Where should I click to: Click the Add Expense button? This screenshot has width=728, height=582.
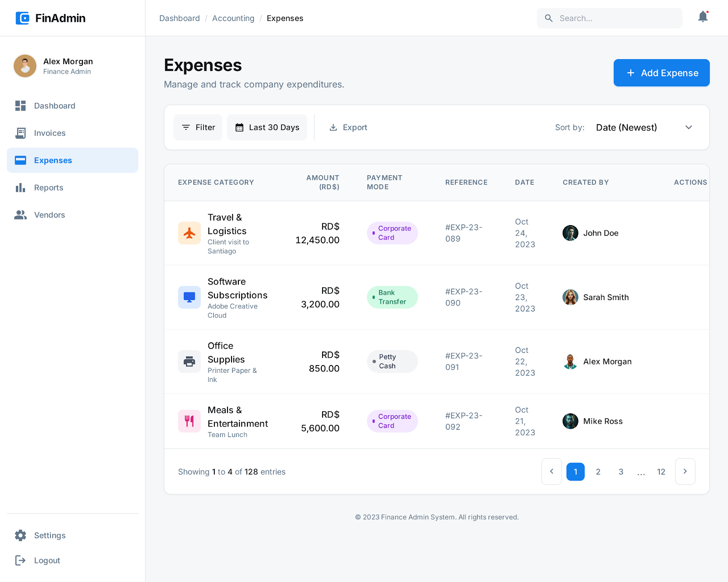pos(661,73)
